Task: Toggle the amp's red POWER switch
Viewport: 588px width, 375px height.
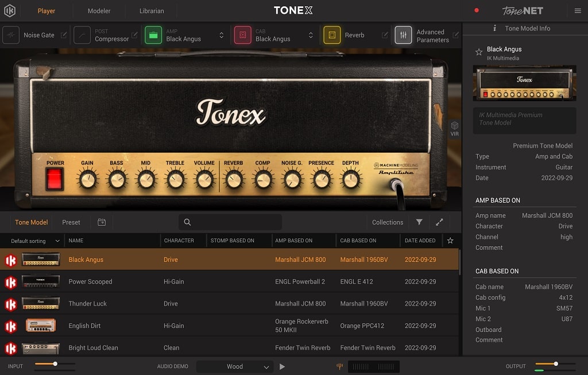Action: (x=55, y=179)
